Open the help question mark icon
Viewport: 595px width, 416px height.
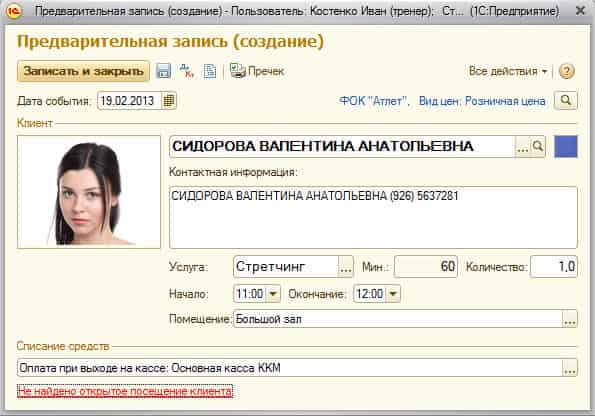(x=567, y=71)
